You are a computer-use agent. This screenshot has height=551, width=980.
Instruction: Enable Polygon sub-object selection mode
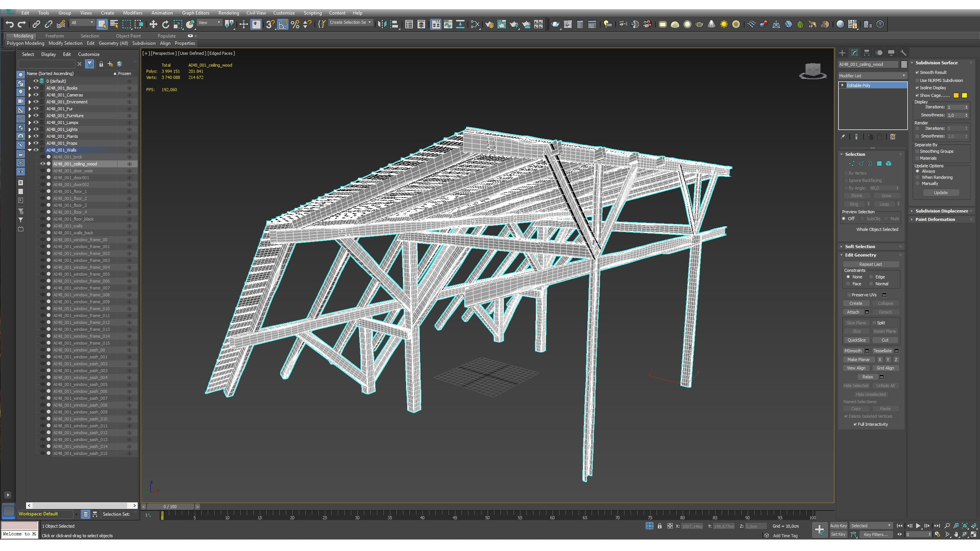879,164
